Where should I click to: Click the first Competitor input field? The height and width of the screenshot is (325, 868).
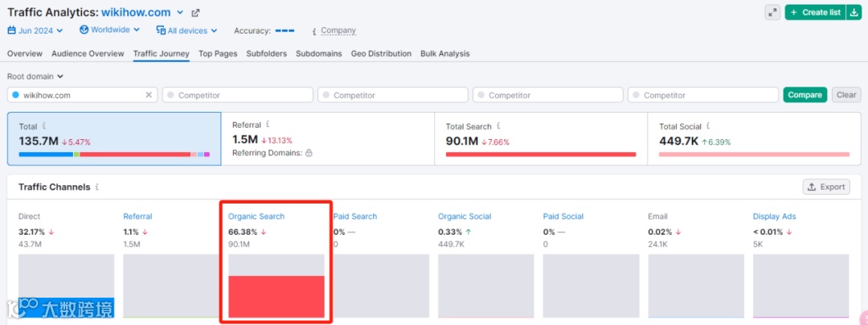237,95
